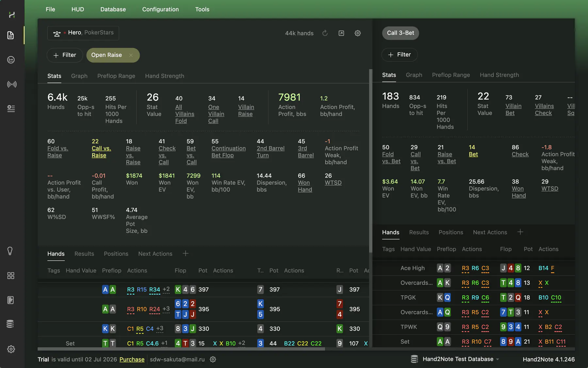Click the One Villain Call stat link
The width and height of the screenshot is (588, 368).
216,114
